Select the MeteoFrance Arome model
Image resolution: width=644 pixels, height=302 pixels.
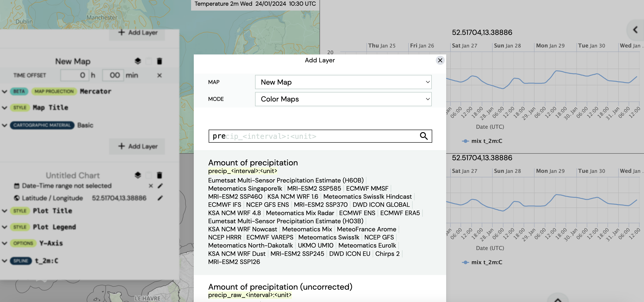366,229
